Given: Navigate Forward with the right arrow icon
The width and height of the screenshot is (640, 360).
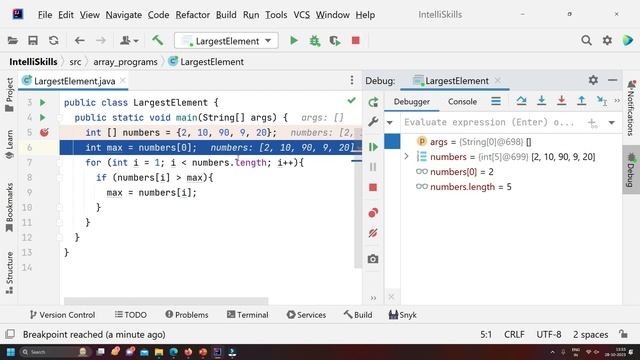Looking at the screenshot, I should 100,40.
